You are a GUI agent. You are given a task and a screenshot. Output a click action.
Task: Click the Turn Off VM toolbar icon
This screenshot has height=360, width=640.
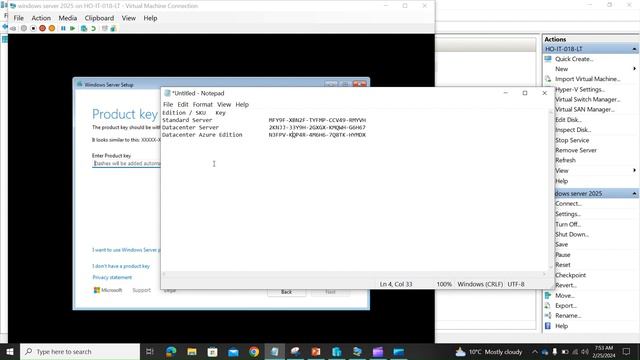pyautogui.click(x=33, y=28)
